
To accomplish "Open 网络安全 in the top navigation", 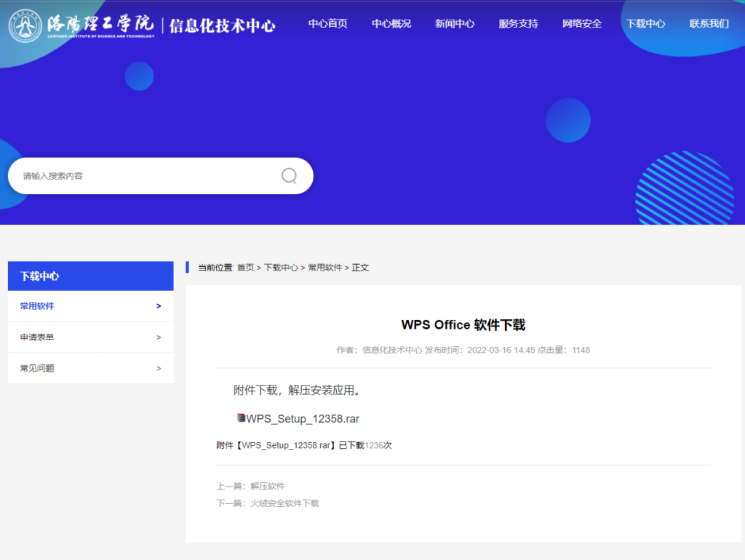I will pos(582,24).
